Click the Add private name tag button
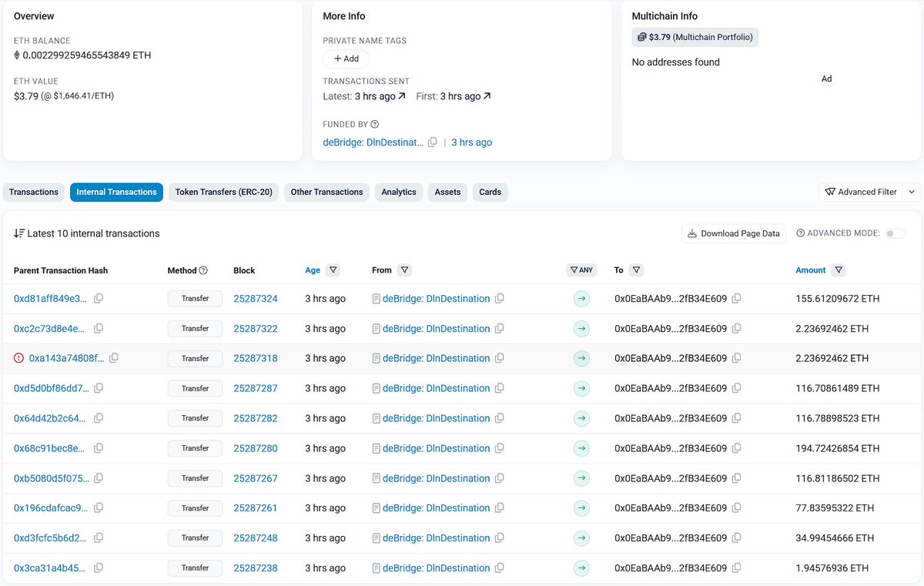 pyautogui.click(x=346, y=59)
